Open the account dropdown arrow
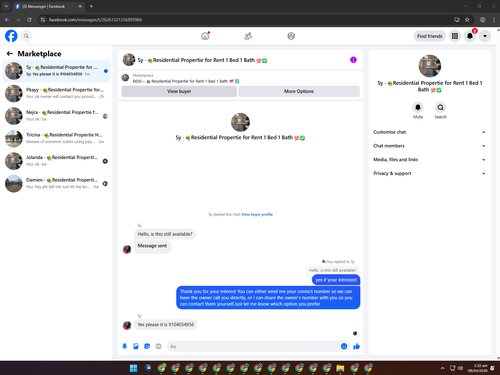Viewport: 500px width, 375px height. pos(485,36)
